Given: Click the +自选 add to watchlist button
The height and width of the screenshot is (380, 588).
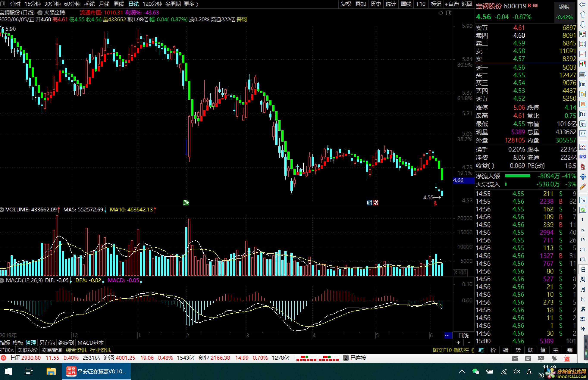Looking at the screenshot, I should pyautogui.click(x=452, y=4).
